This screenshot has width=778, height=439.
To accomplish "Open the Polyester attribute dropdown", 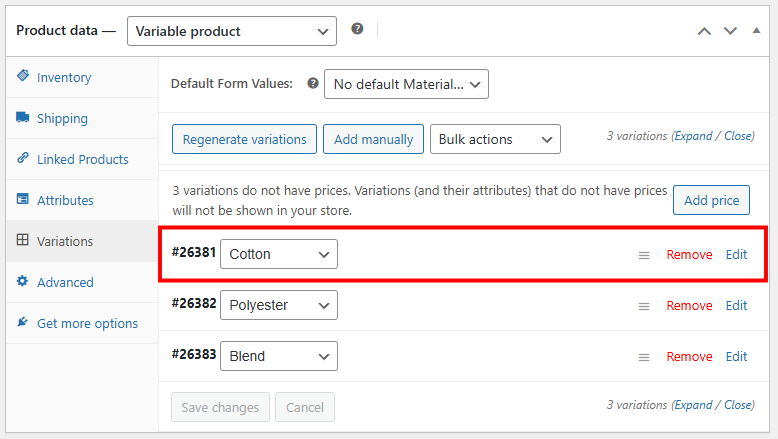I will pos(279,305).
